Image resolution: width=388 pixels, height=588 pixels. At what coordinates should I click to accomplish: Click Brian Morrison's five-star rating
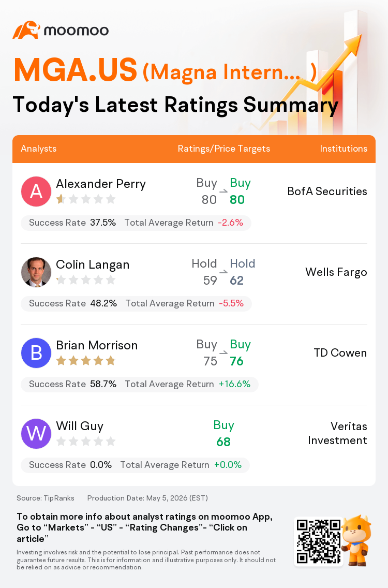(85, 361)
